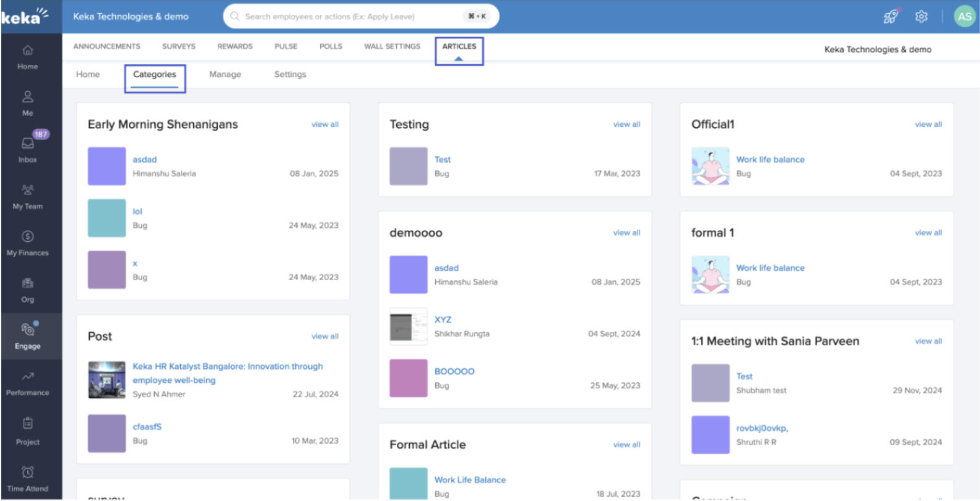The width and height of the screenshot is (980, 501).
Task: Open the Settings sub-tab under Articles
Action: click(290, 74)
